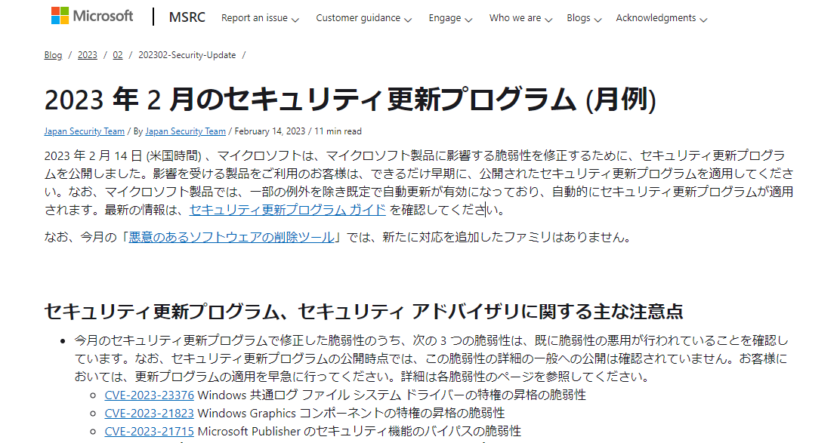Click the text Windows Graphics コンポーネントの特権の昇格の脆弱性
840x443 pixels.
click(x=351, y=414)
